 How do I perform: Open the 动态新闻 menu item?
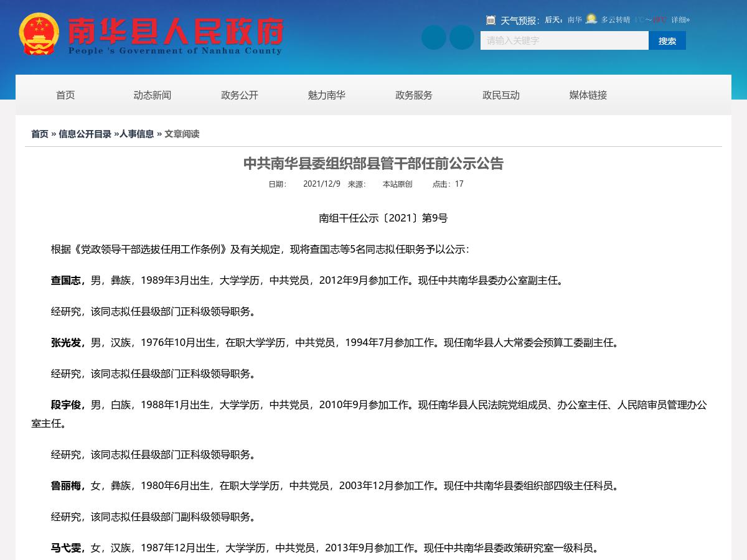[153, 95]
